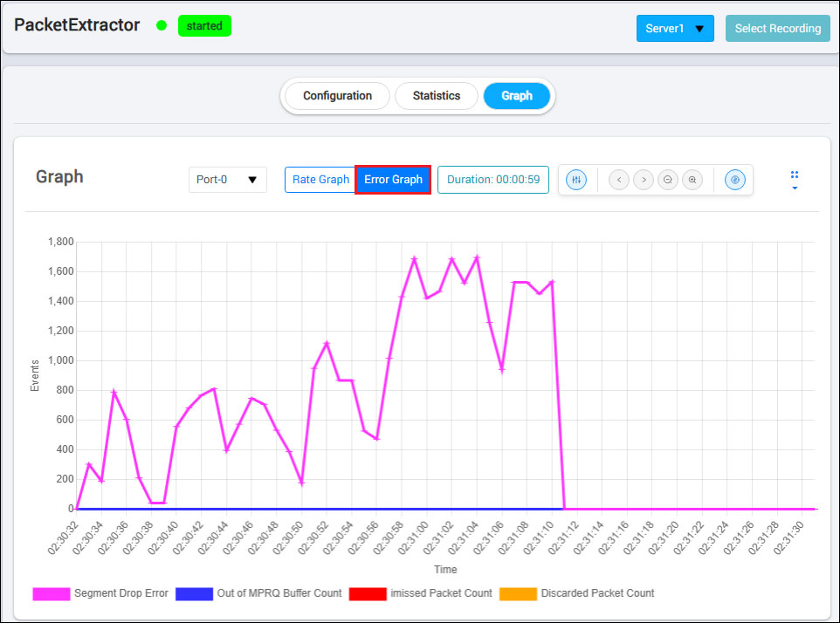Zoom in on the graph

692,180
